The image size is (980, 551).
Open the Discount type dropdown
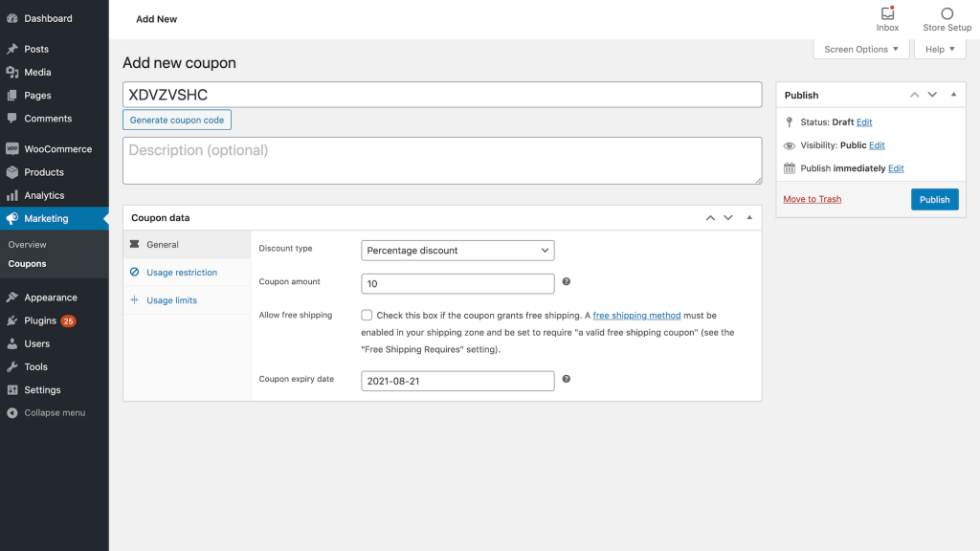pos(458,251)
